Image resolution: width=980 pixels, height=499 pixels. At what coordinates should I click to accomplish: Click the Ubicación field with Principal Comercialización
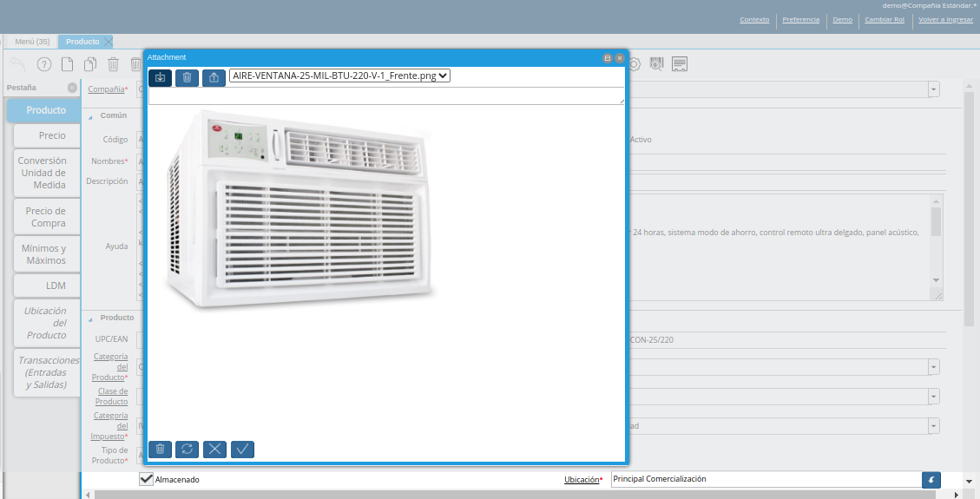tap(766, 479)
